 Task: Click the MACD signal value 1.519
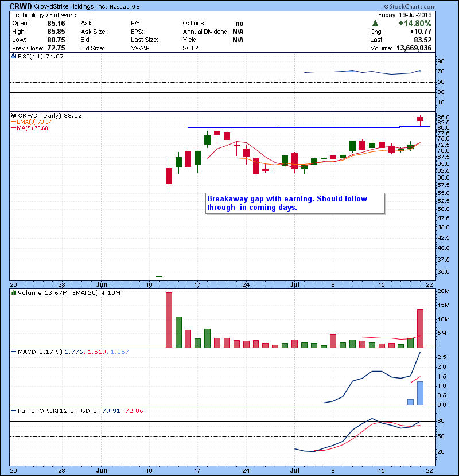point(97,352)
